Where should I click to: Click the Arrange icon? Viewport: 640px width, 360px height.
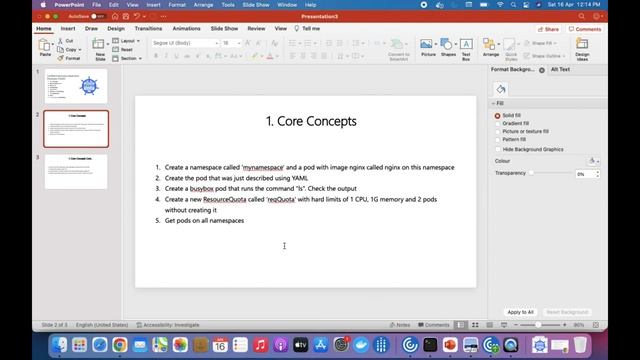[489, 44]
